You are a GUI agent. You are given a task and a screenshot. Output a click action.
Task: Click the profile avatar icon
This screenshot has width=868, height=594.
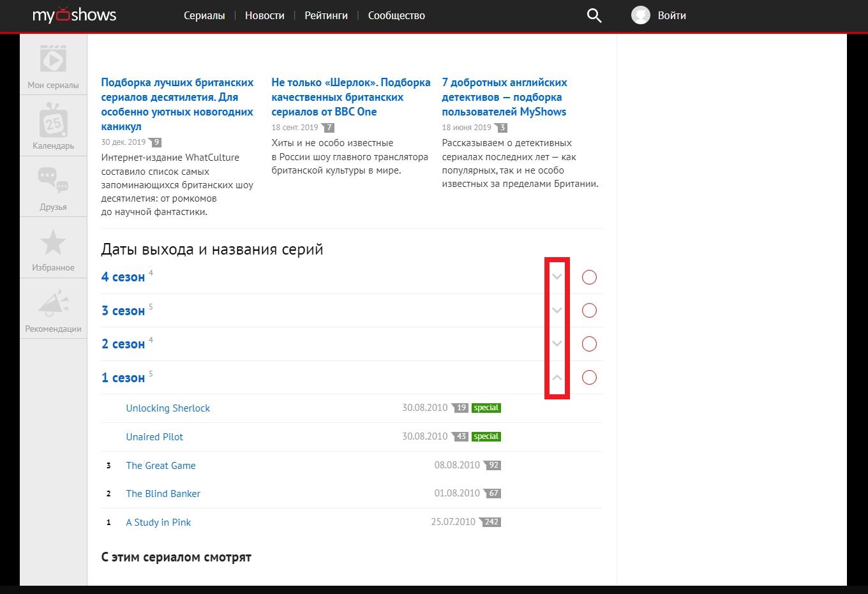[x=640, y=15]
